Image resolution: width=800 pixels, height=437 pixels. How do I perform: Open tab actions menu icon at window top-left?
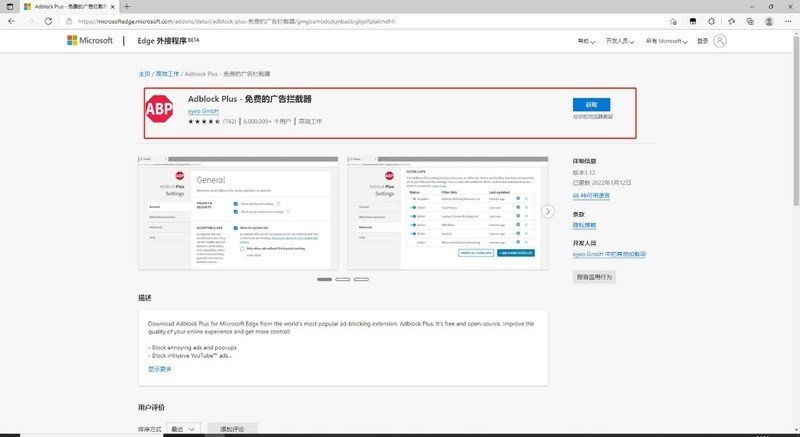pyautogui.click(x=10, y=7)
